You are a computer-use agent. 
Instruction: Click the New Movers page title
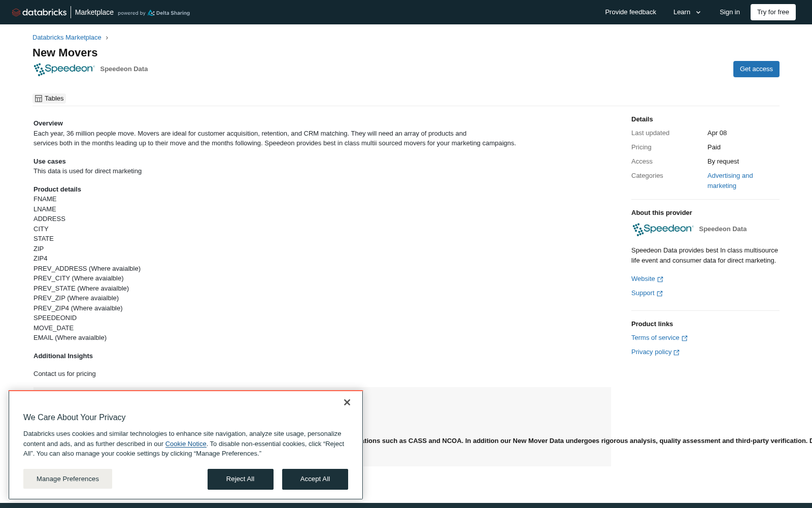click(65, 53)
